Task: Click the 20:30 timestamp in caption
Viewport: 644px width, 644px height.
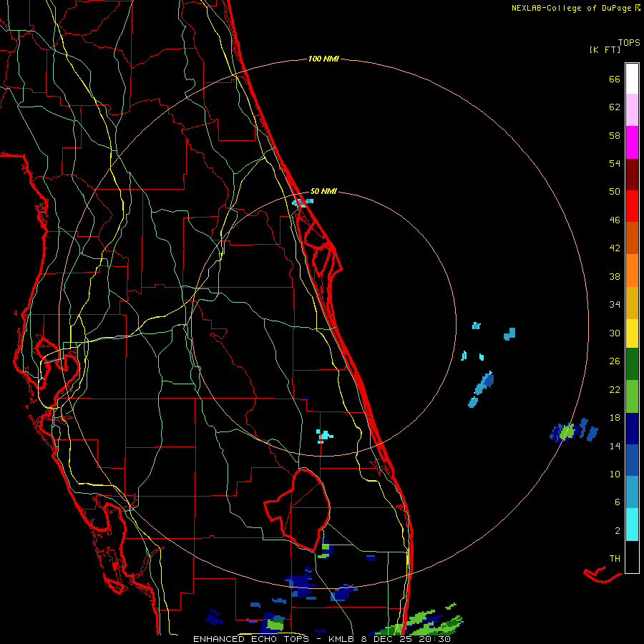Action: 434,639
